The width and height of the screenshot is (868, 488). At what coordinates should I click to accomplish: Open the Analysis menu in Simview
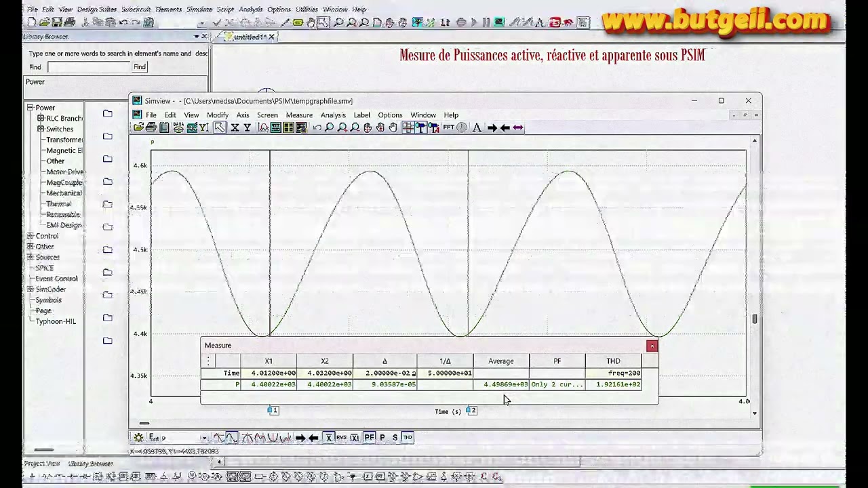click(333, 115)
